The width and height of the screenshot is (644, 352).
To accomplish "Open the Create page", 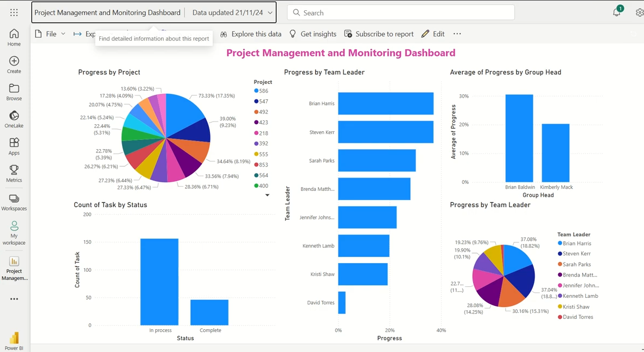I will click(x=14, y=65).
